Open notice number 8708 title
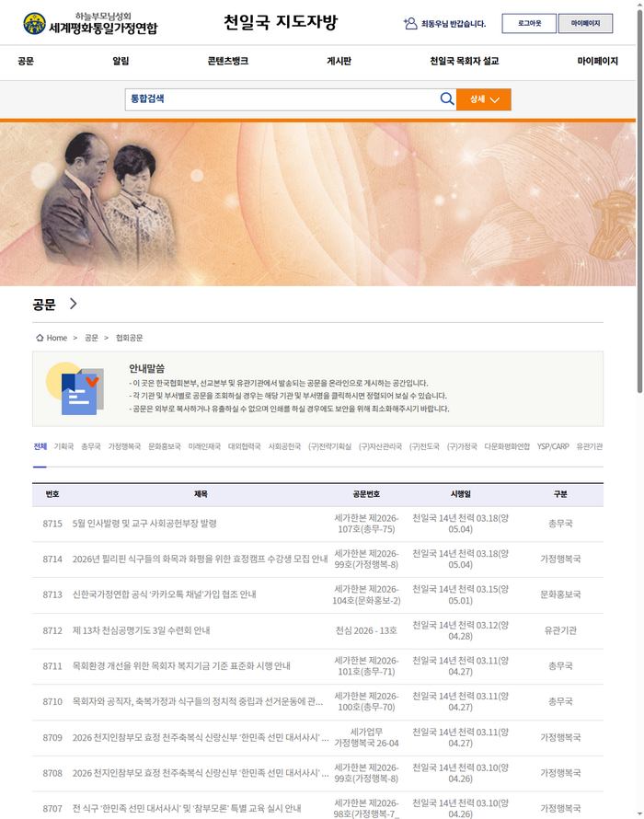This screenshot has width=644, height=819. tap(201, 773)
